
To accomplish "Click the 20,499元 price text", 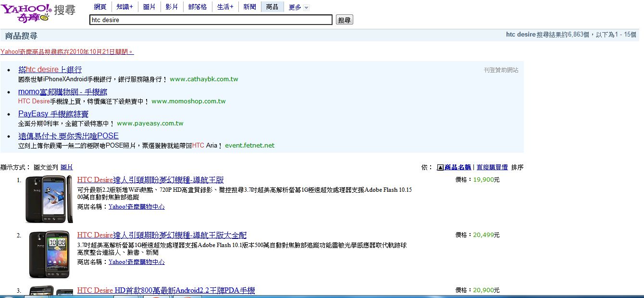I will (x=486, y=235).
